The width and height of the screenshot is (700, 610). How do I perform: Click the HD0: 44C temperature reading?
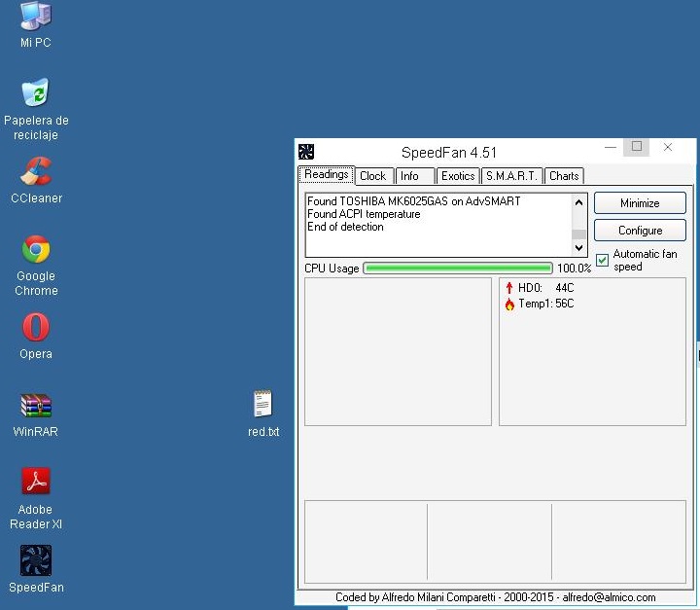coord(546,288)
